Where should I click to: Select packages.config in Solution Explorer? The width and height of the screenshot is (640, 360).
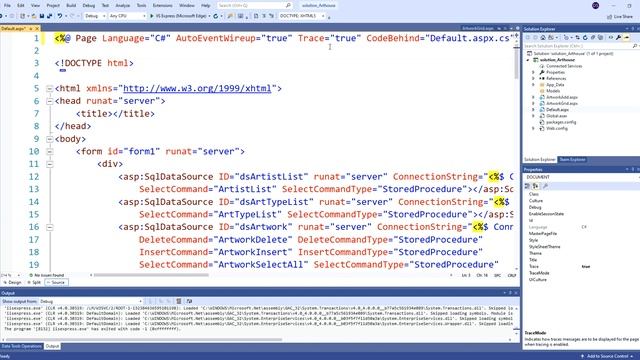[x=561, y=122]
